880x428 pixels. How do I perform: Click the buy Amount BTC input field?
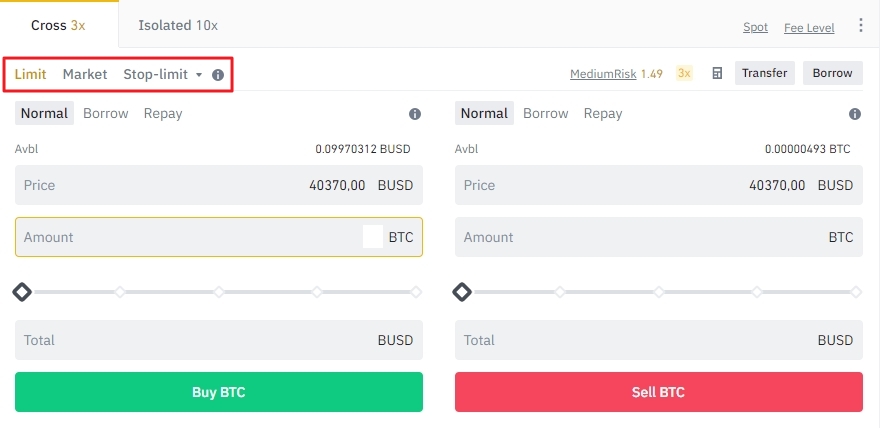(190, 237)
